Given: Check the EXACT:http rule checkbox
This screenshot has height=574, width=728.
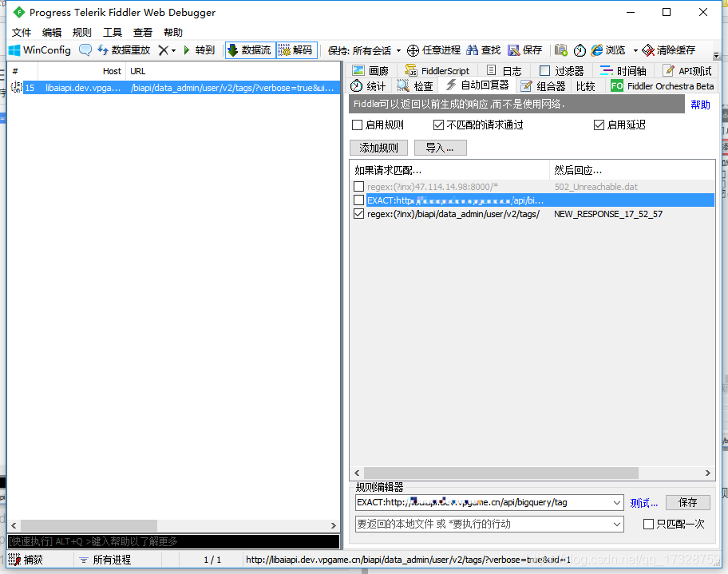Looking at the screenshot, I should coord(358,200).
